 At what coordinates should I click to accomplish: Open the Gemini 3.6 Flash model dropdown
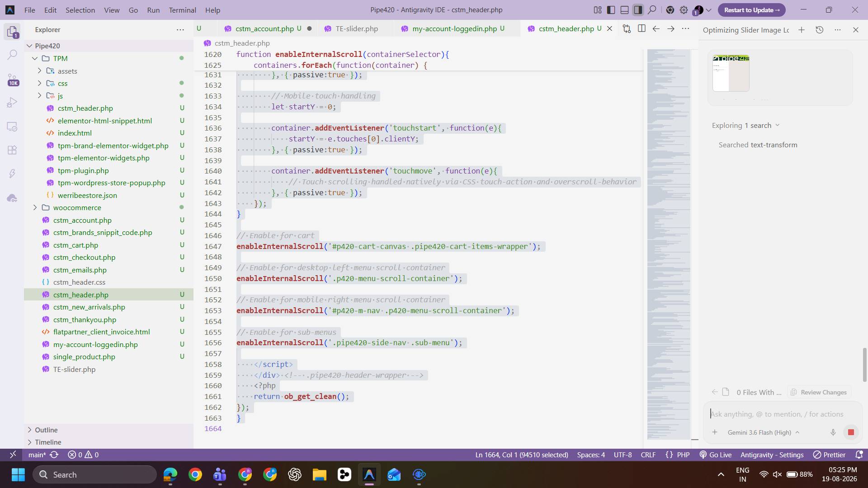click(764, 432)
